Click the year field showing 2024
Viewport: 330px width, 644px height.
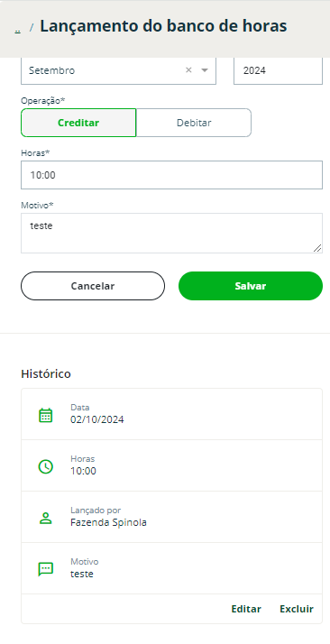coord(278,70)
